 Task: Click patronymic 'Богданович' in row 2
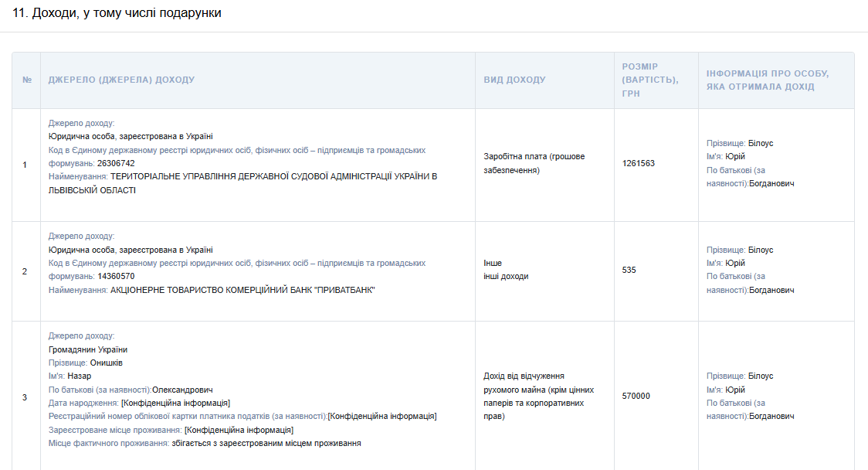(771, 290)
